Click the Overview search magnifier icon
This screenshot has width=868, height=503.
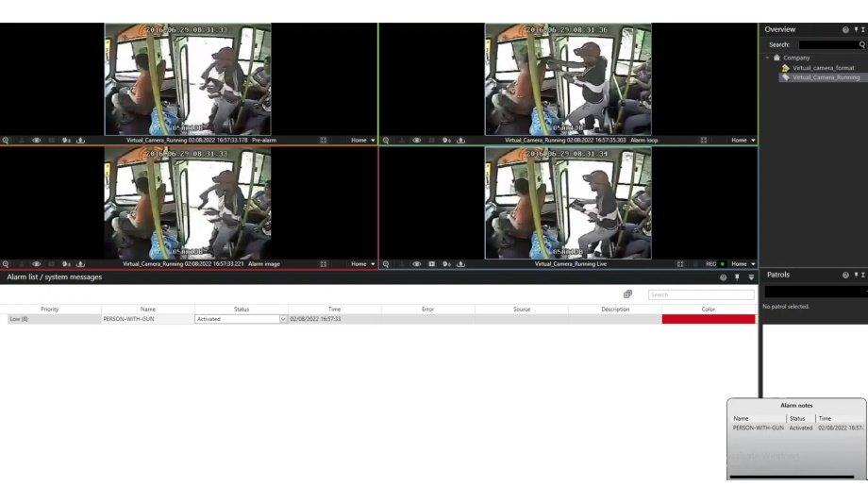pyautogui.click(x=862, y=45)
